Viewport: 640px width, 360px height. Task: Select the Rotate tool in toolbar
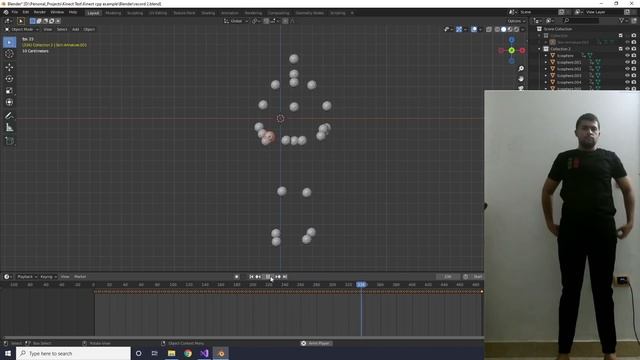tap(9, 79)
